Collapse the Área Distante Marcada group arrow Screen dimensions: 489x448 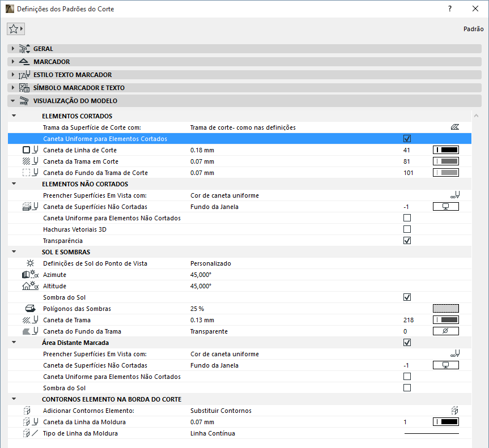pos(14,342)
